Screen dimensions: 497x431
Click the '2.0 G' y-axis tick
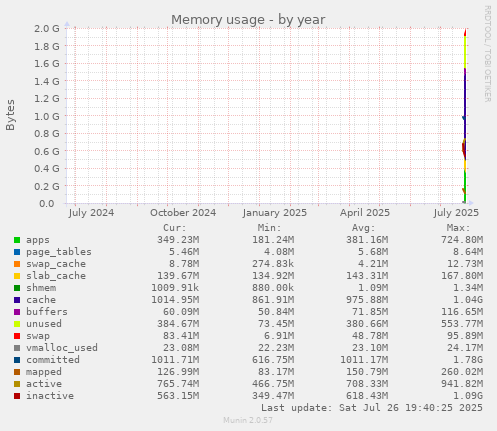pos(47,29)
